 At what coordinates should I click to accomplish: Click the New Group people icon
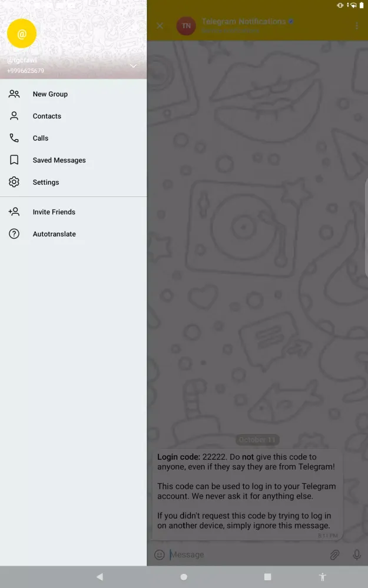tap(14, 94)
